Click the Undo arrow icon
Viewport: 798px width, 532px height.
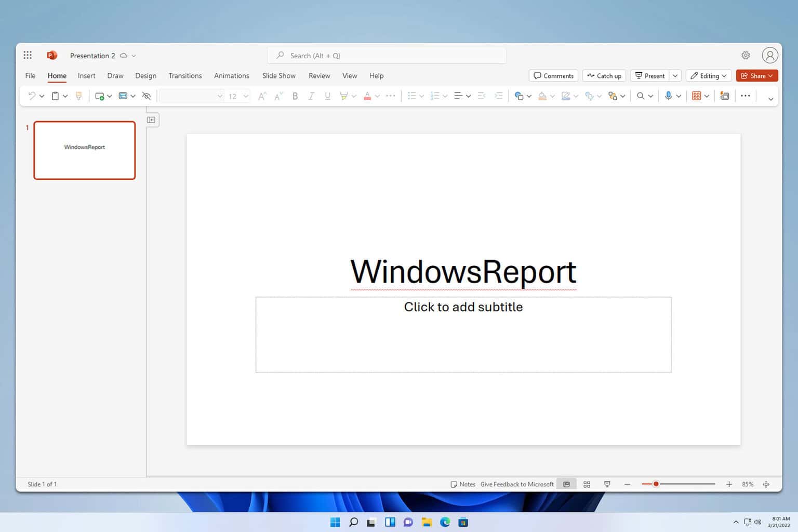pyautogui.click(x=32, y=96)
